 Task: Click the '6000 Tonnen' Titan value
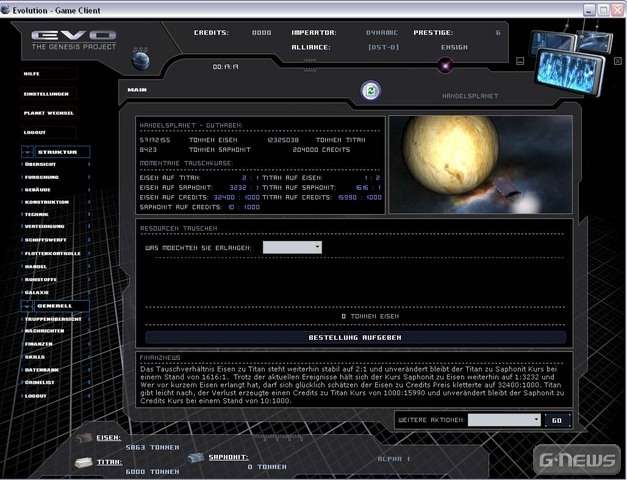click(152, 472)
